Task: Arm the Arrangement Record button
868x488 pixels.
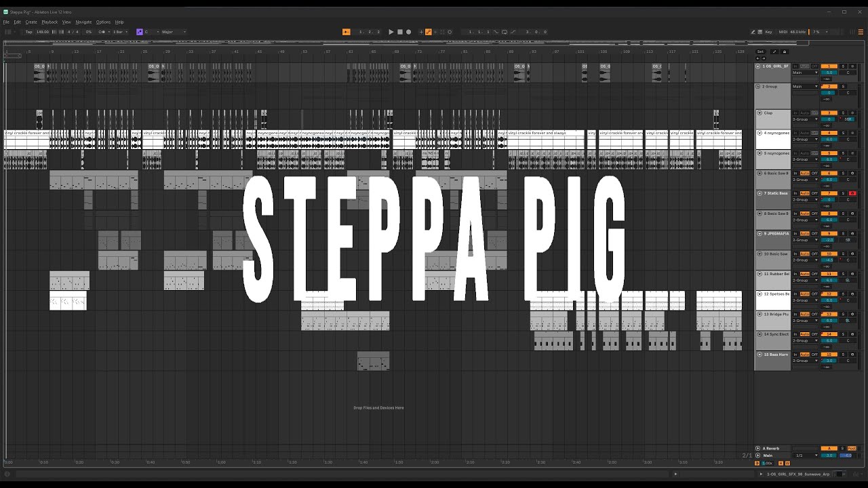Action: tap(408, 32)
